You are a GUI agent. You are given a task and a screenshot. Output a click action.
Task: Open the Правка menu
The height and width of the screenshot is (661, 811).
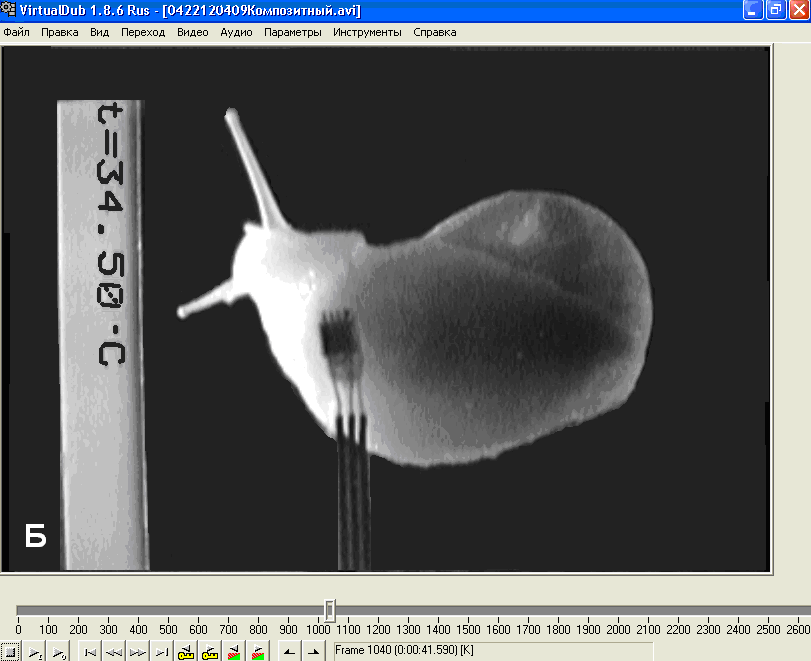59,32
